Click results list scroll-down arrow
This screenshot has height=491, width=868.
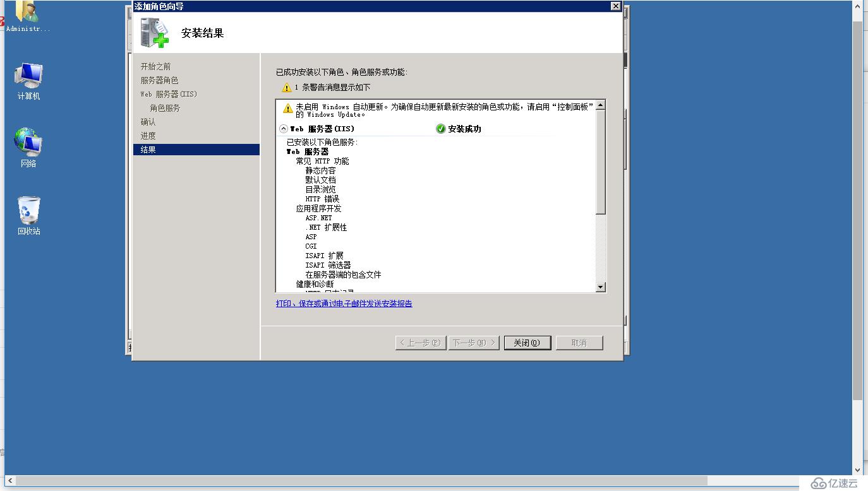pyautogui.click(x=601, y=287)
